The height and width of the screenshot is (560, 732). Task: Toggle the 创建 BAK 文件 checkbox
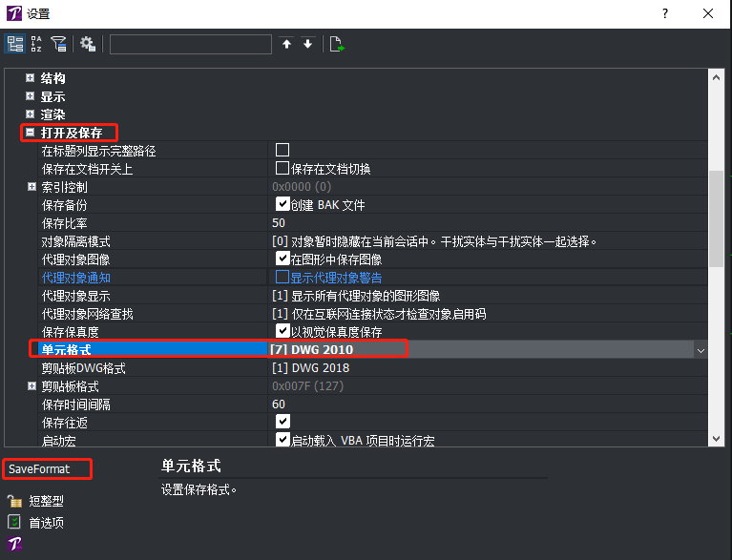[x=282, y=204]
